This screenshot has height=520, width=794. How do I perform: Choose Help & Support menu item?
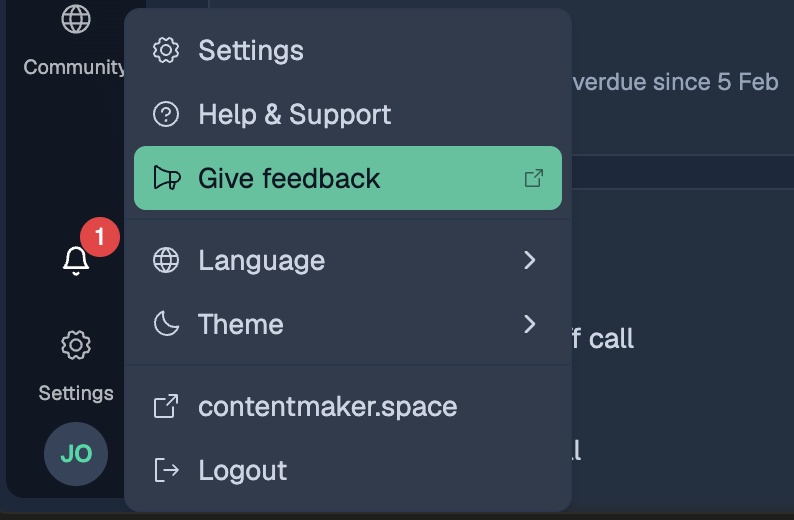coord(348,114)
